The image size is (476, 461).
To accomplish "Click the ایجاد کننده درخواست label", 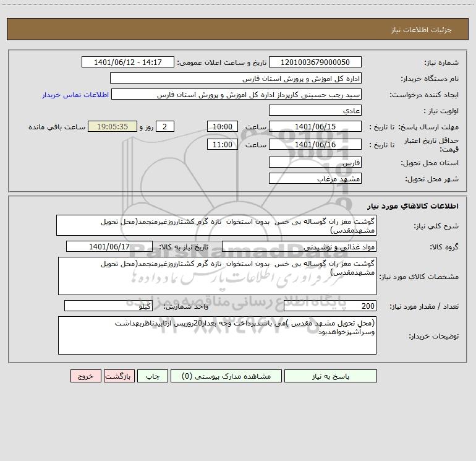I will (424, 95).
